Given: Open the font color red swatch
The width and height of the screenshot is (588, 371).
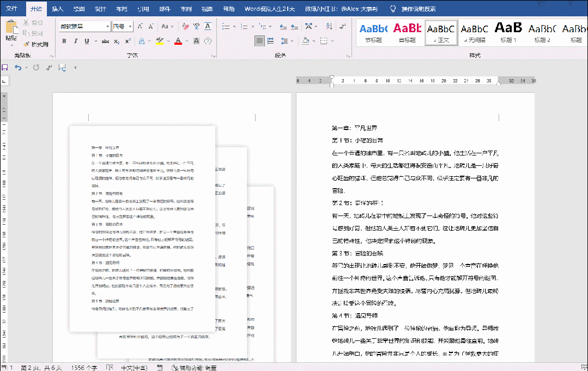Looking at the screenshot, I should [178, 41].
